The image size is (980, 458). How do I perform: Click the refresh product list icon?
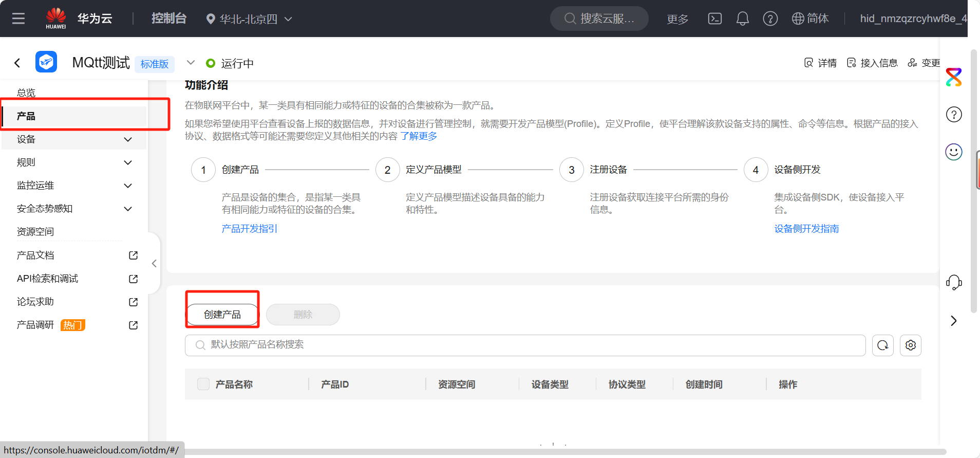tap(882, 345)
